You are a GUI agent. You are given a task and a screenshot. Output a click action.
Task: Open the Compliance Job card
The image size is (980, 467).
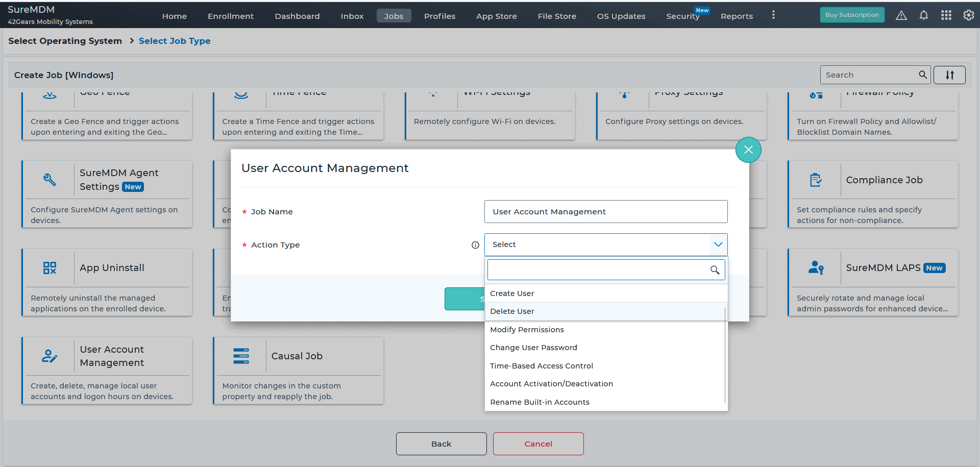click(x=873, y=194)
